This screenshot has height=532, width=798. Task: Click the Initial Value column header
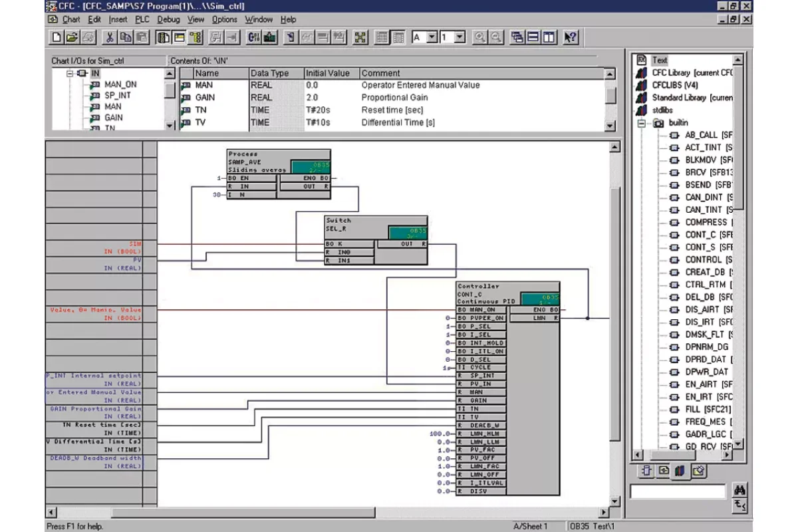pyautogui.click(x=331, y=73)
